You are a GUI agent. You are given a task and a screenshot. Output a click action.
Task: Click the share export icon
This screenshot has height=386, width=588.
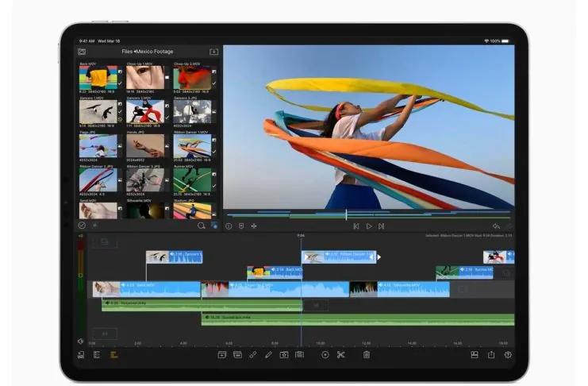(491, 355)
